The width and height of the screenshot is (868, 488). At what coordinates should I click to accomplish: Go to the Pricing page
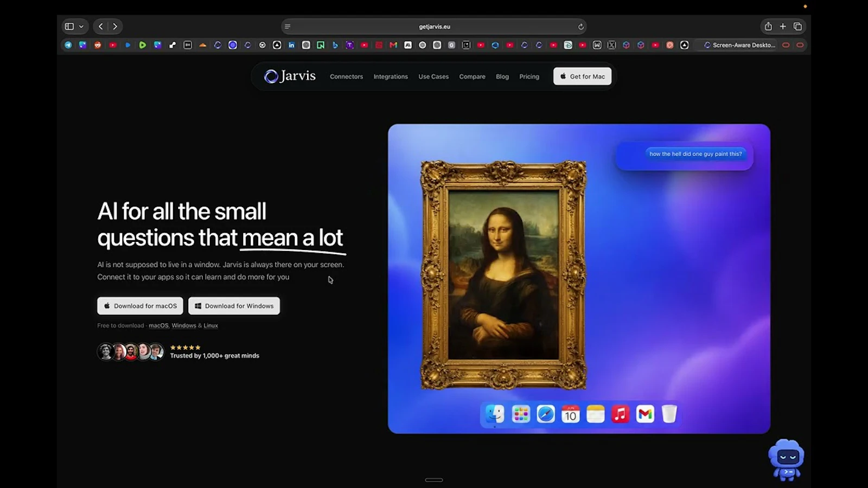click(x=529, y=76)
